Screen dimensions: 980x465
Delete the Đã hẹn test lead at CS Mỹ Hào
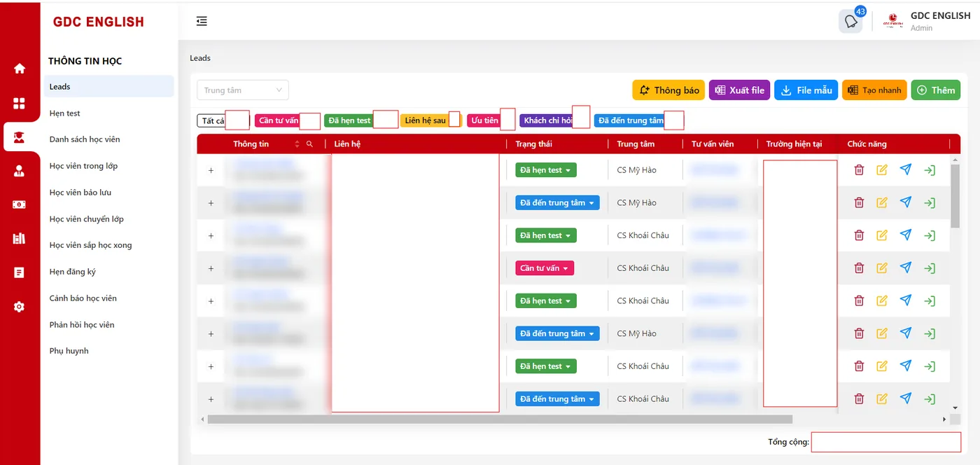pyautogui.click(x=859, y=170)
